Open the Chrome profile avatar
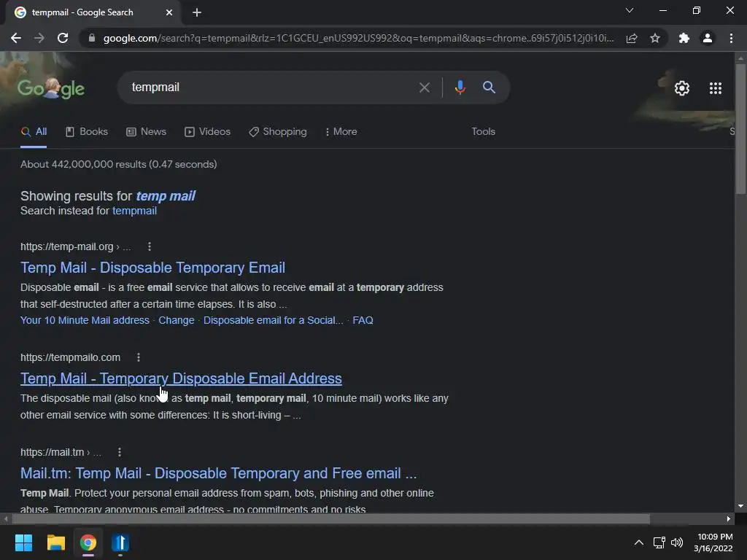The width and height of the screenshot is (747, 560). (x=708, y=38)
